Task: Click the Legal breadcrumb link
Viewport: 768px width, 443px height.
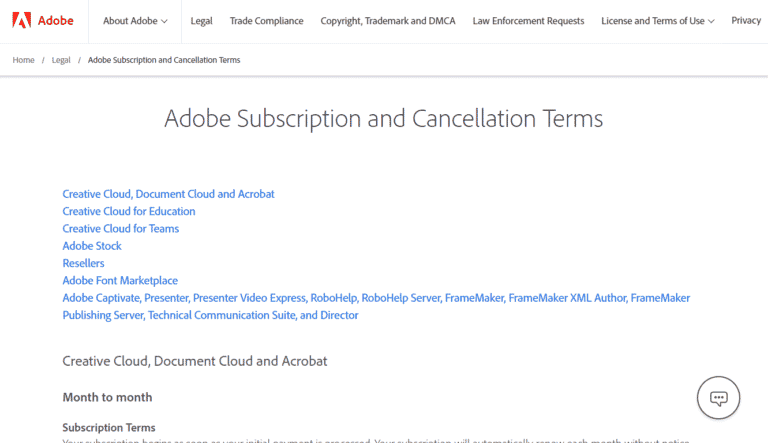Action: tap(61, 60)
